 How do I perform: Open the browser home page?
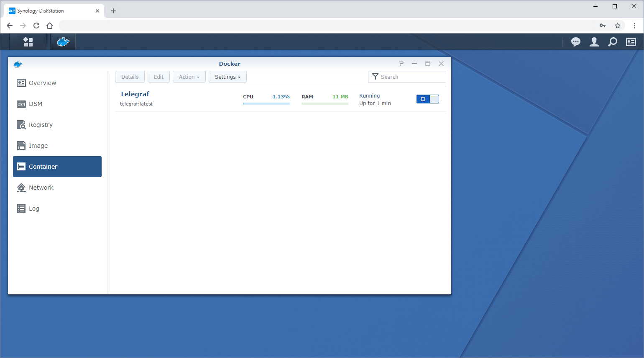coord(50,26)
